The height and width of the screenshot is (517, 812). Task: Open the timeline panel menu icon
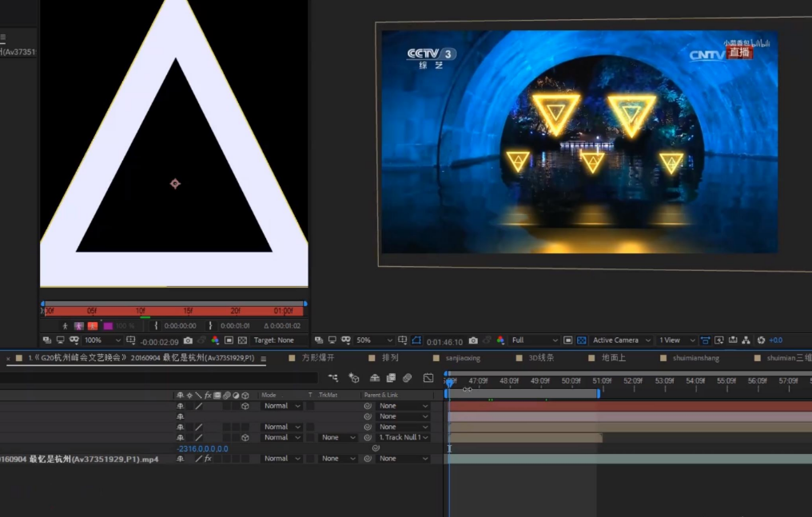point(263,358)
